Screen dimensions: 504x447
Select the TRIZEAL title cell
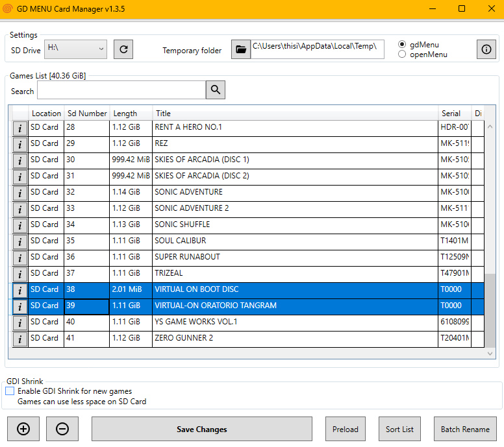[295, 274]
